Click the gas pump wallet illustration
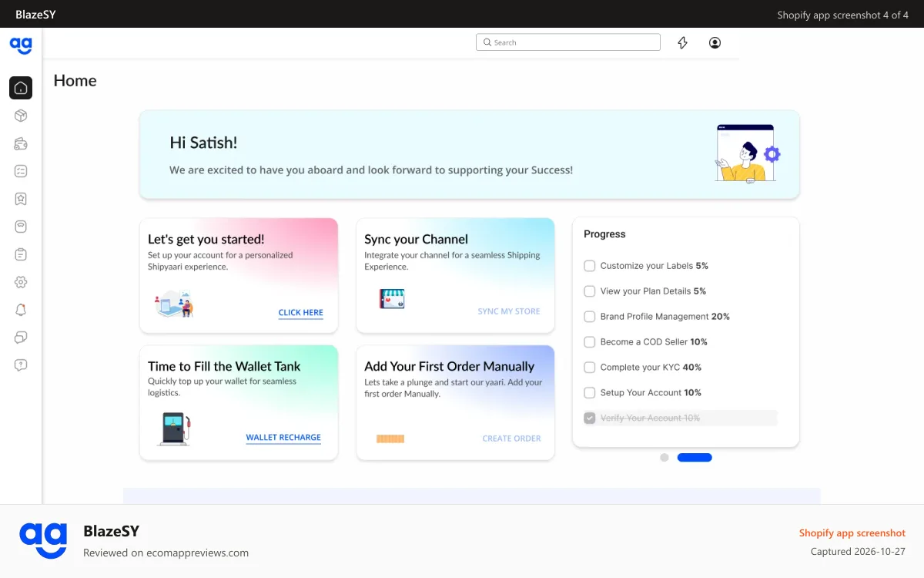This screenshot has width=924, height=578. point(173,429)
